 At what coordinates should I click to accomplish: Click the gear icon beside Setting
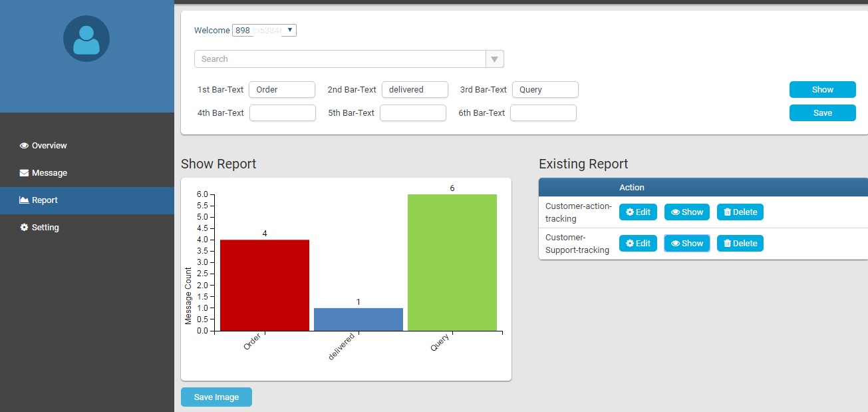tap(25, 228)
